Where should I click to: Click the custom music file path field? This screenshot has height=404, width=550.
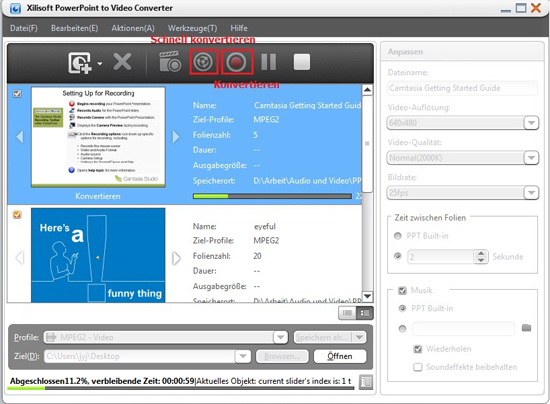(463, 329)
